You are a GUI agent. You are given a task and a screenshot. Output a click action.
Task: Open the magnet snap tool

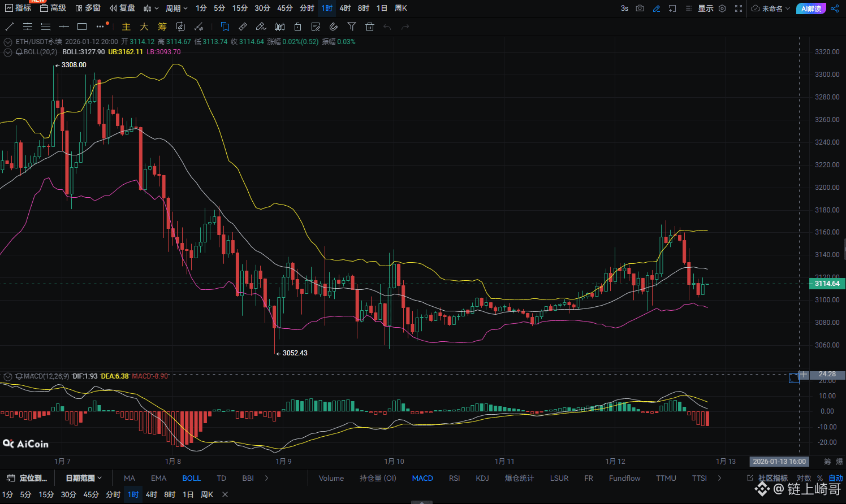click(333, 26)
